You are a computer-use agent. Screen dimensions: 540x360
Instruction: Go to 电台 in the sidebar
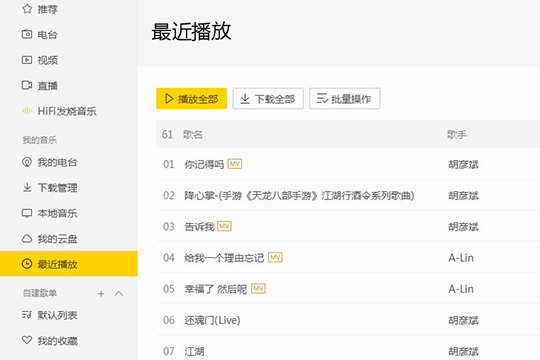[47, 34]
